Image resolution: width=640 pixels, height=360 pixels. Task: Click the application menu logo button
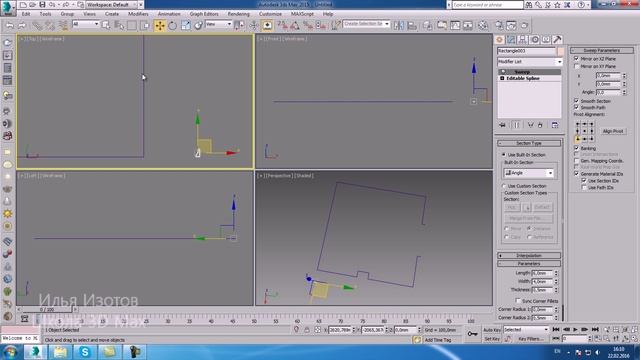pos(8,7)
